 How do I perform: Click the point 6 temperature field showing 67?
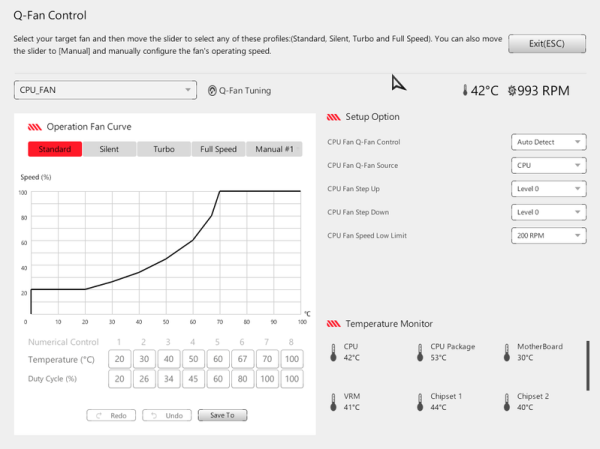coord(242,359)
